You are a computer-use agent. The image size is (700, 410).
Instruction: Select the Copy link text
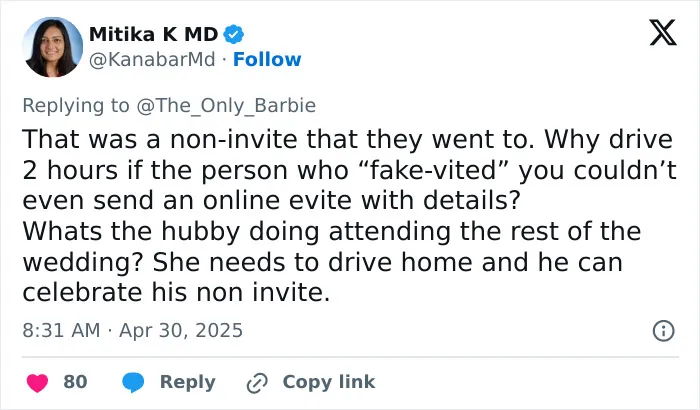tap(329, 382)
